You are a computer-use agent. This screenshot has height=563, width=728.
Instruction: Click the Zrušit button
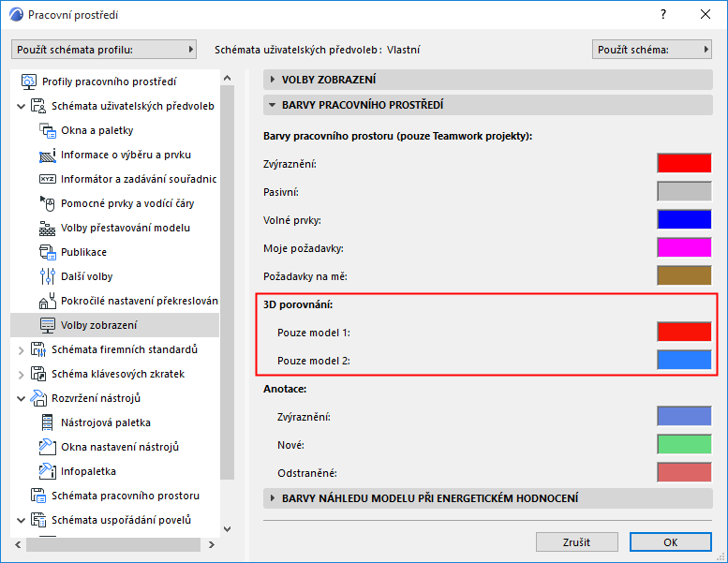576,542
